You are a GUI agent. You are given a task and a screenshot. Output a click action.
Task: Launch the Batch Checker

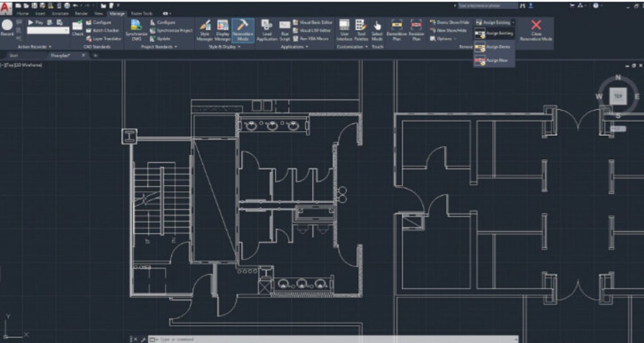tap(106, 31)
